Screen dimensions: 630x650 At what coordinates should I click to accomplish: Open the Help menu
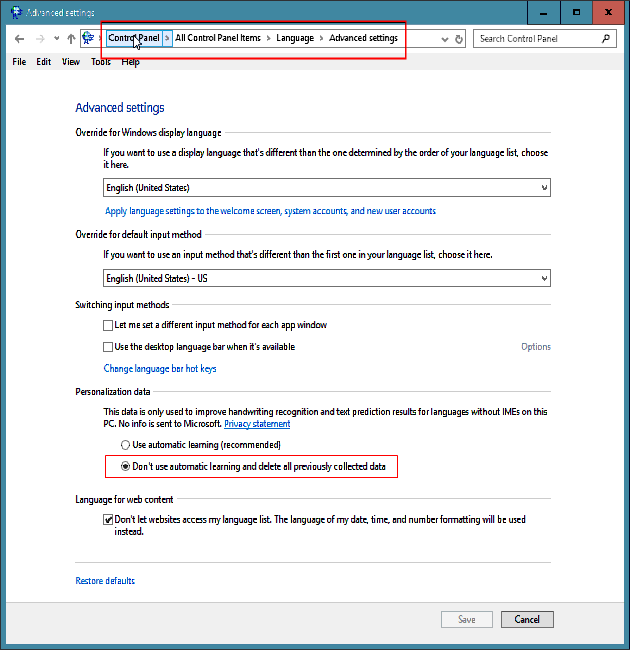coord(130,62)
